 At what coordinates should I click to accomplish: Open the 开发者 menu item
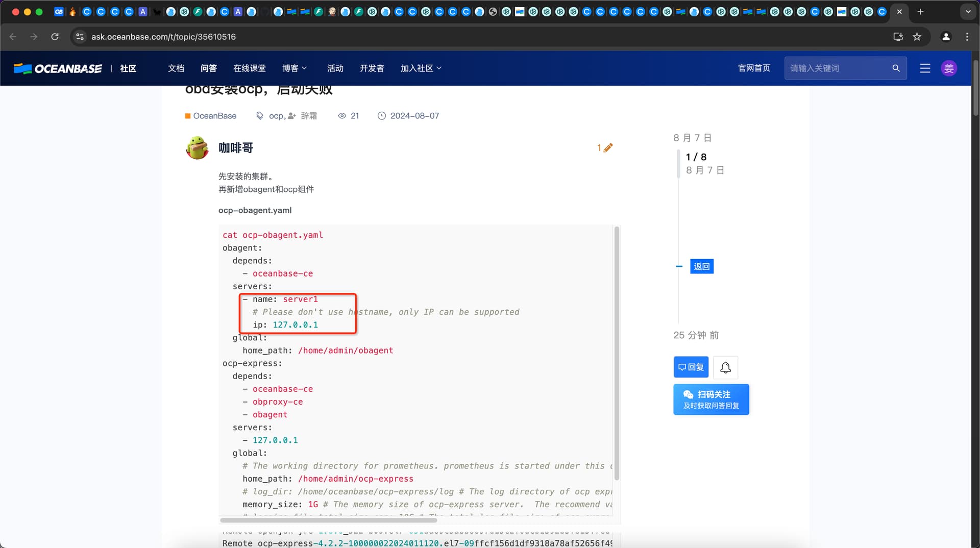372,68
